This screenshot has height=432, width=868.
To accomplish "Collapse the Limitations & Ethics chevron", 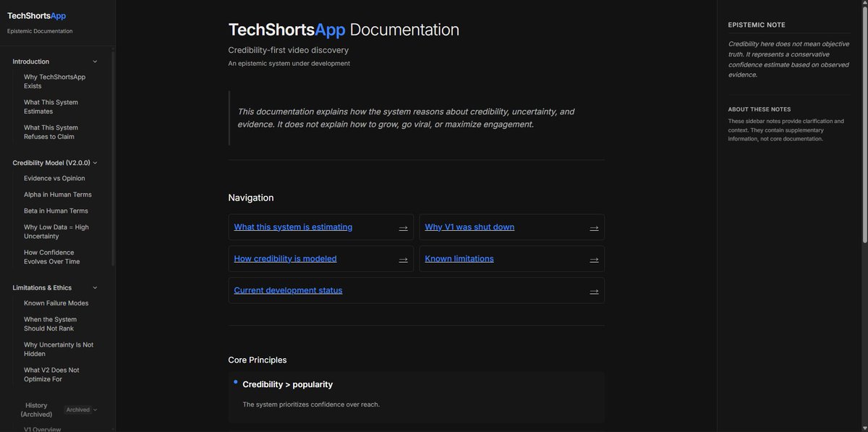I will [95, 287].
